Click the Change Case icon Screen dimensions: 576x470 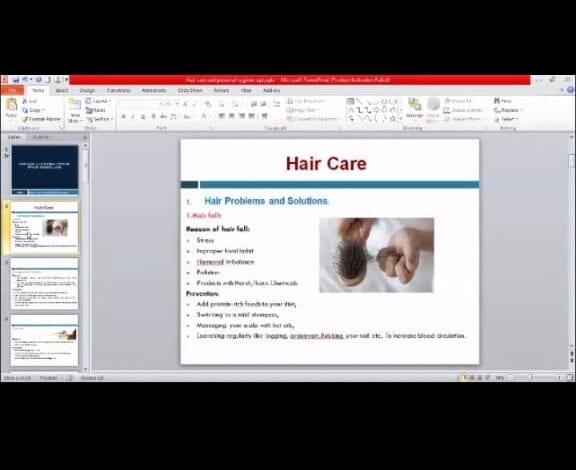[187, 116]
